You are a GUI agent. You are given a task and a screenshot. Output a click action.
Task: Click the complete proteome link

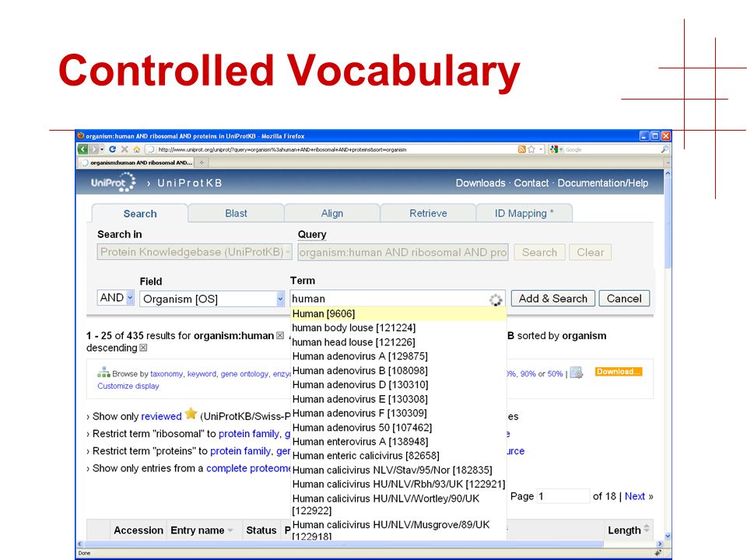point(248,468)
